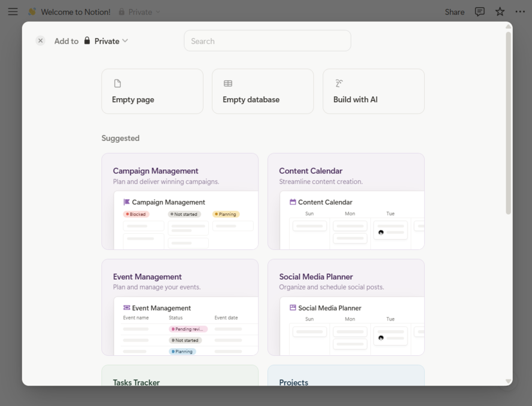Click the Pending revi... status tag
This screenshot has height=406, width=532.
[x=188, y=329]
